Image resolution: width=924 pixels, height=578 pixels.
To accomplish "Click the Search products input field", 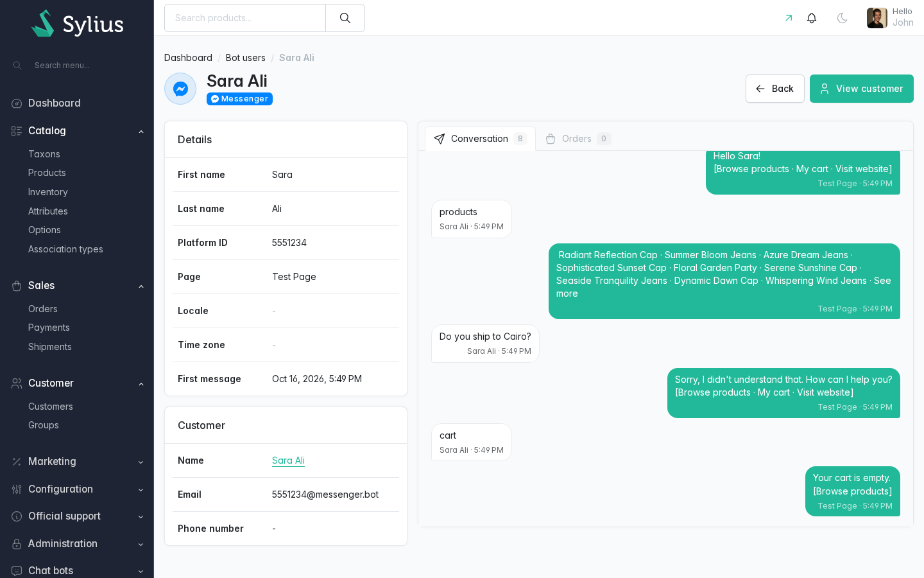I will [x=245, y=18].
